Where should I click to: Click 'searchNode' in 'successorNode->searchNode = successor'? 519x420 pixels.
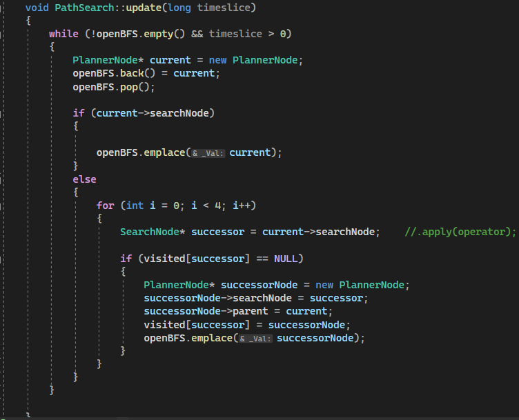262,299
